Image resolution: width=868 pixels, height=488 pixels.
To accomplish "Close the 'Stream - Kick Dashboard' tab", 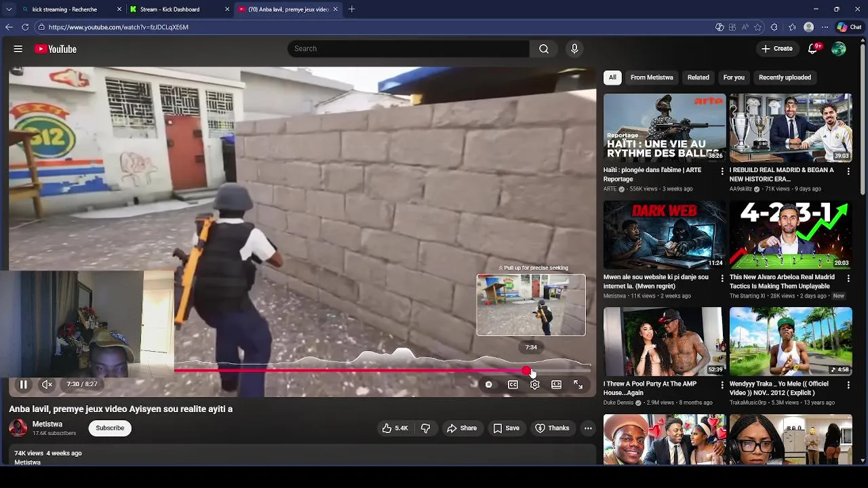I will coord(226,9).
